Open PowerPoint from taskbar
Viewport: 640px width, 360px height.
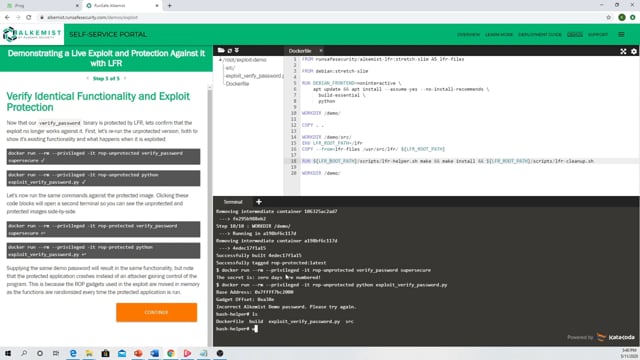coord(138,353)
